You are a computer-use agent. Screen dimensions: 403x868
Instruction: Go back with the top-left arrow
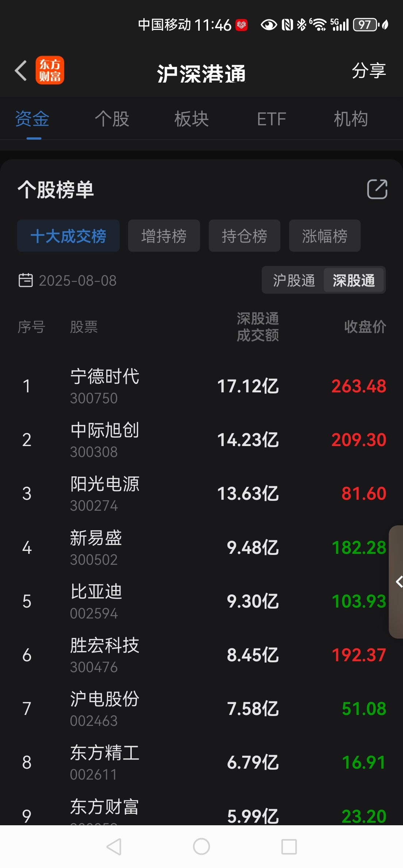click(x=21, y=70)
